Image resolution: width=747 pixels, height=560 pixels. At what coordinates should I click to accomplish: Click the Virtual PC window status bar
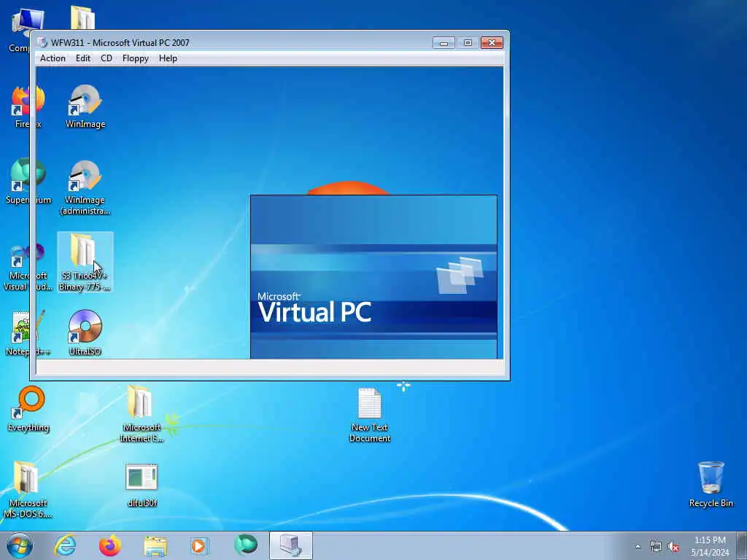tap(270, 367)
